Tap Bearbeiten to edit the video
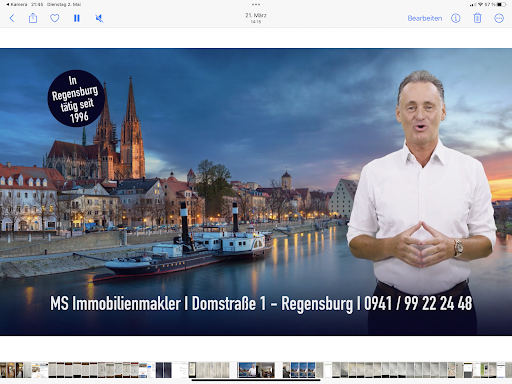Screen dimensions: 512x384 click(425, 18)
